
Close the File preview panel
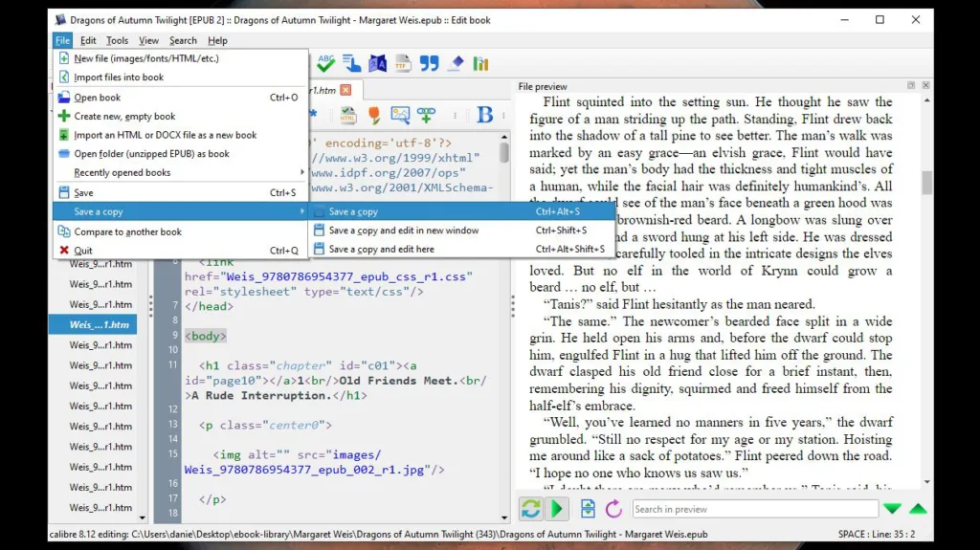point(925,85)
